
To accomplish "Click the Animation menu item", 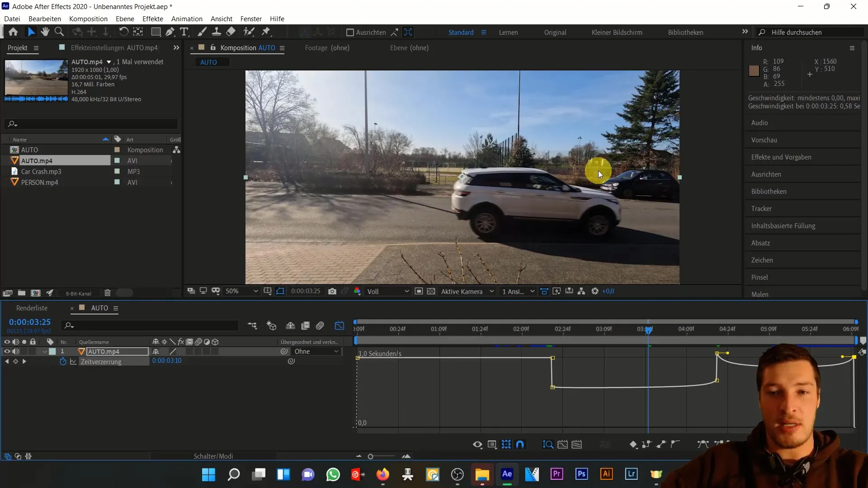I will 187,19.
